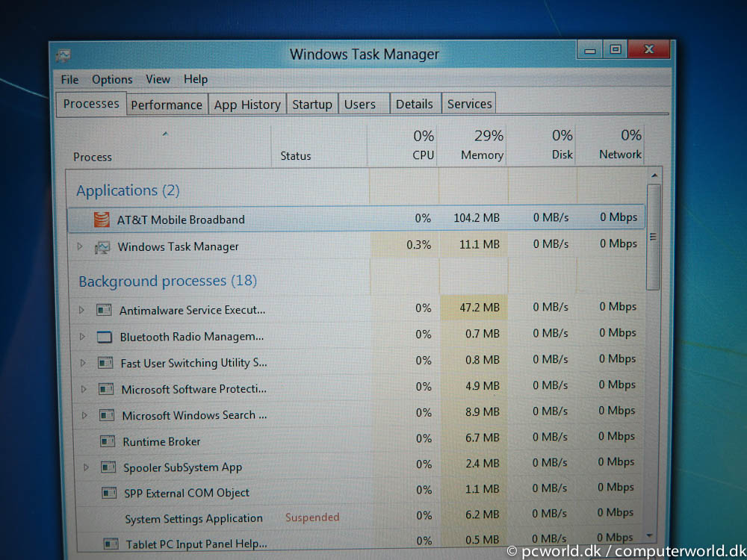
Task: Select the System Settings Application row
Action: coord(357,517)
